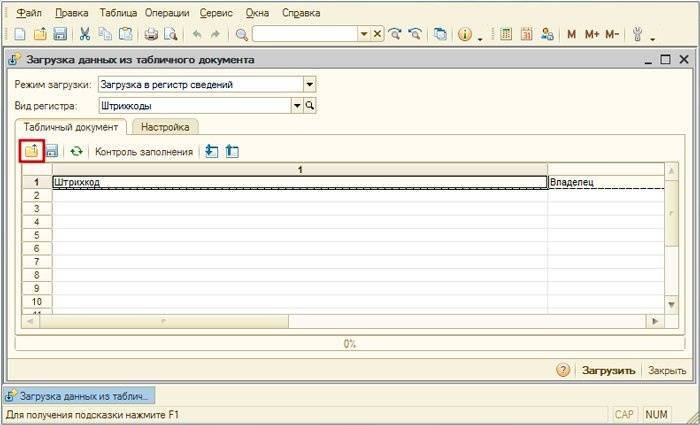Click the Вид регистра field with Штрихкоды
The width and height of the screenshot is (700, 425).
tap(195, 106)
